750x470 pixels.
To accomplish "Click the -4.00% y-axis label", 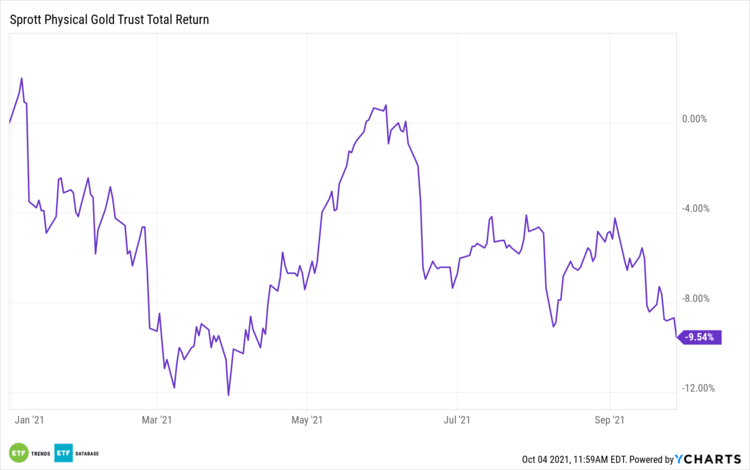I will point(696,209).
